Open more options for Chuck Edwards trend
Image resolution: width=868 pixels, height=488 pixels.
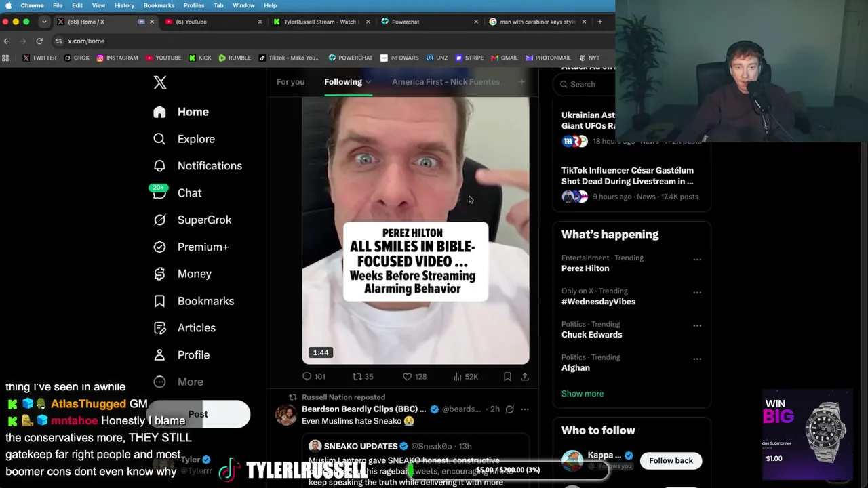(x=697, y=326)
